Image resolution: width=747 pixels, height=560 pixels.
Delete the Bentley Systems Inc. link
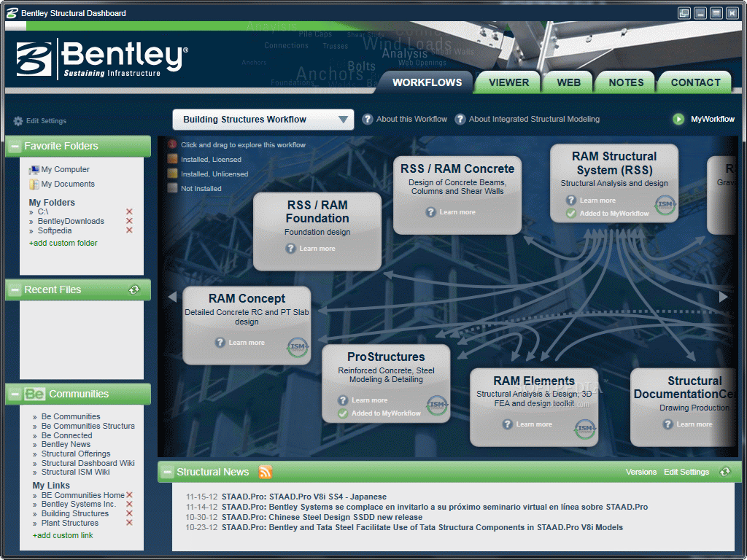pos(129,505)
